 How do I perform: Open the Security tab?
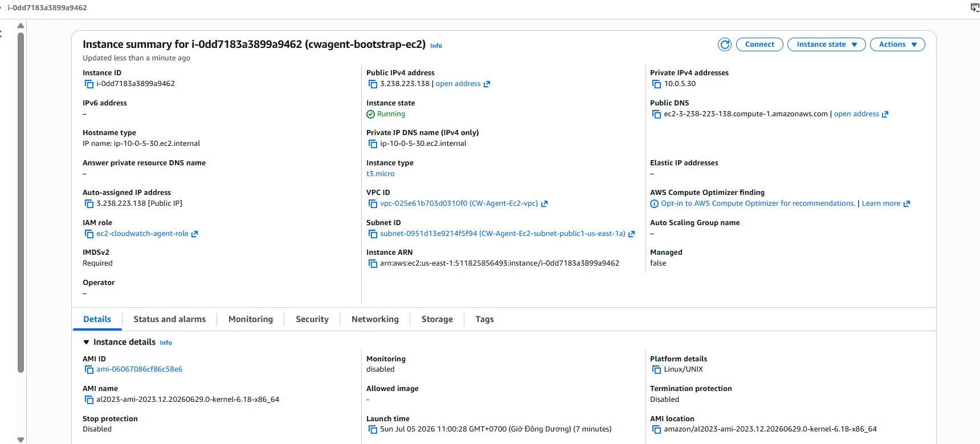point(312,319)
